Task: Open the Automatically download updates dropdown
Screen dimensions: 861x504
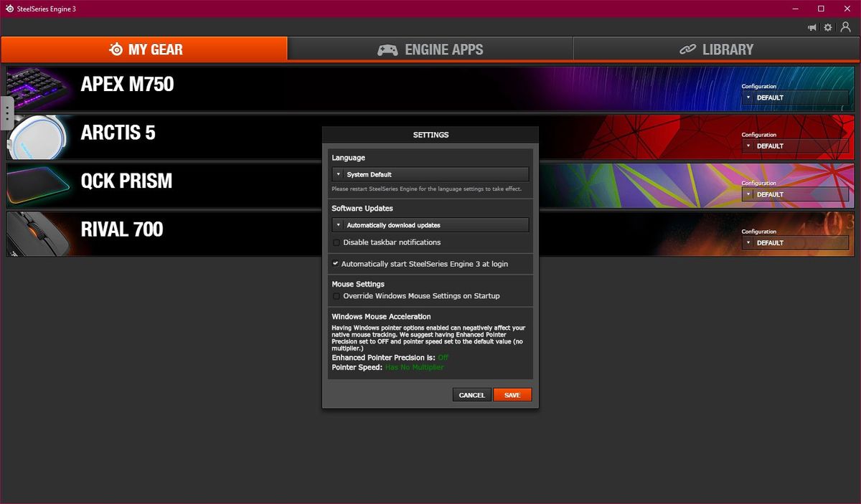Action: pos(430,224)
